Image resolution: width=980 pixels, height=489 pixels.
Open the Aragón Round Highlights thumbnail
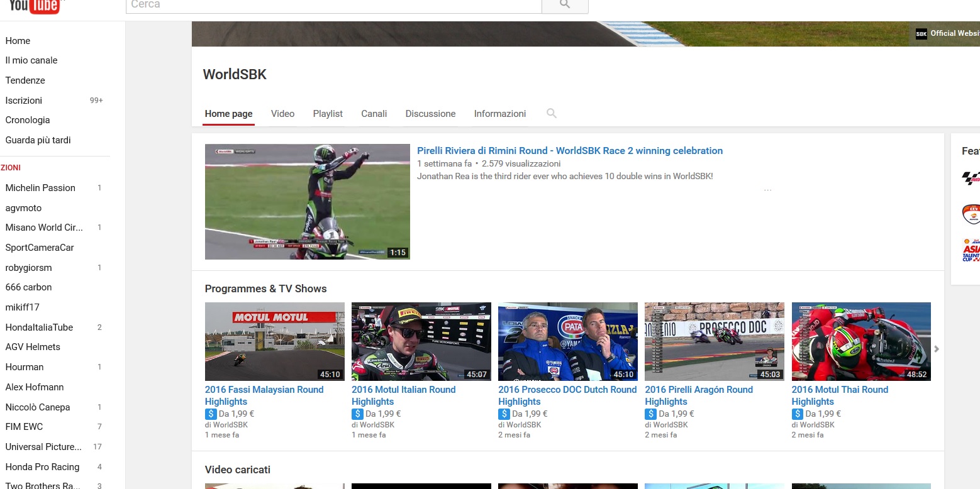point(715,341)
